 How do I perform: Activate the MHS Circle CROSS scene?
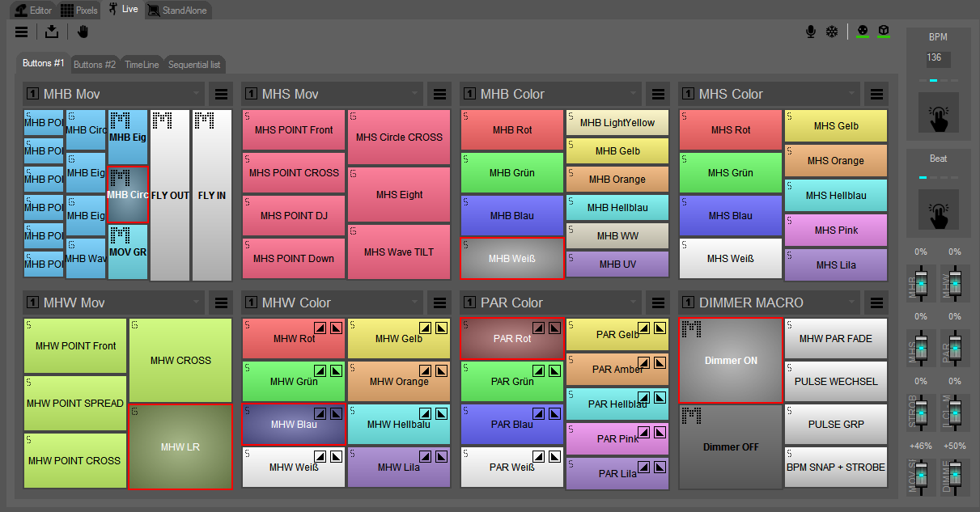[x=399, y=137]
